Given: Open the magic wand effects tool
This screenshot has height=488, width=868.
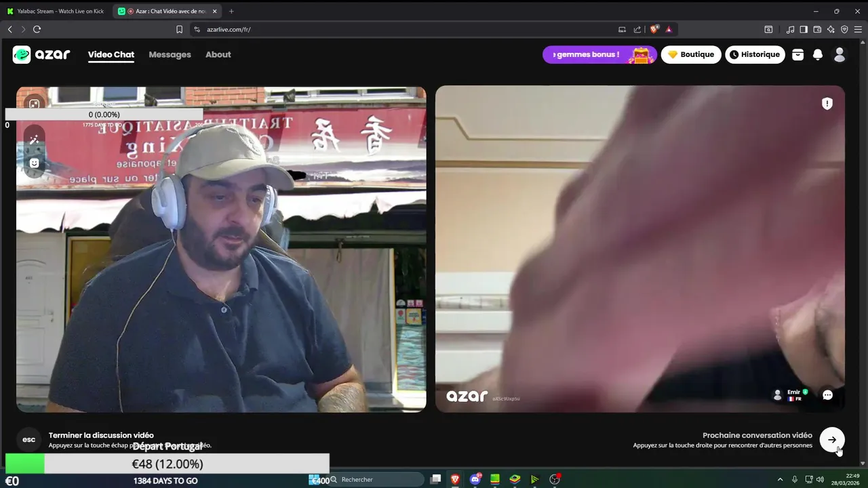Looking at the screenshot, I should point(34,139).
